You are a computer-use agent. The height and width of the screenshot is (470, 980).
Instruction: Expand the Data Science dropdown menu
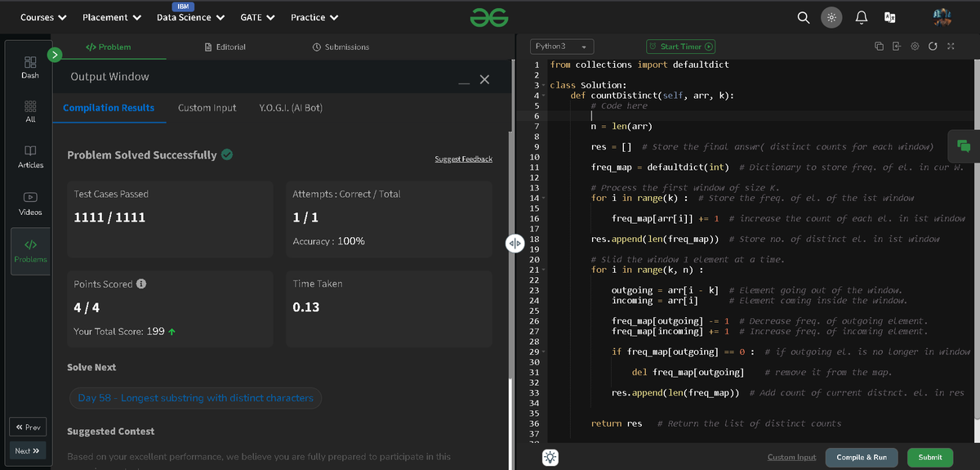pos(191,17)
